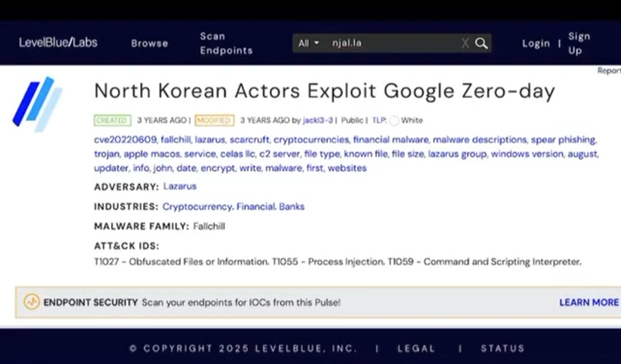
Task: Open the Browse menu
Action: [x=149, y=43]
